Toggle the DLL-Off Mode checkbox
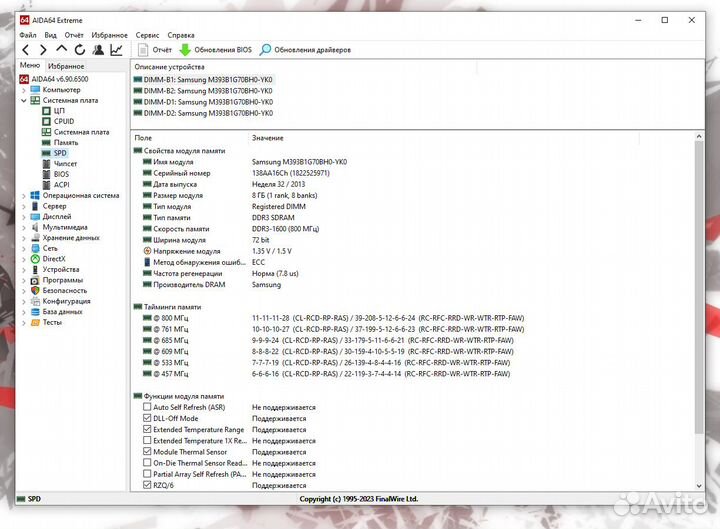This screenshot has height=529, width=720. 148,419
